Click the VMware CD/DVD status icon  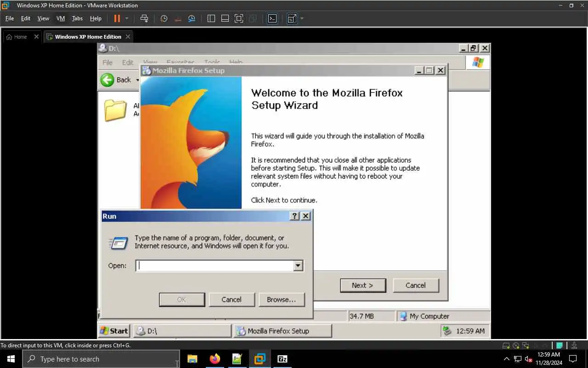(x=516, y=345)
